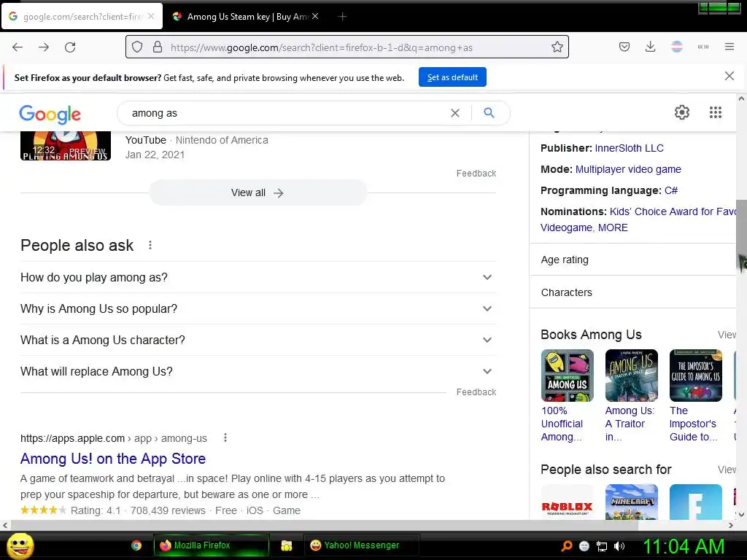The width and height of the screenshot is (747, 560).
Task: Click the Google logo
Action: (50, 114)
